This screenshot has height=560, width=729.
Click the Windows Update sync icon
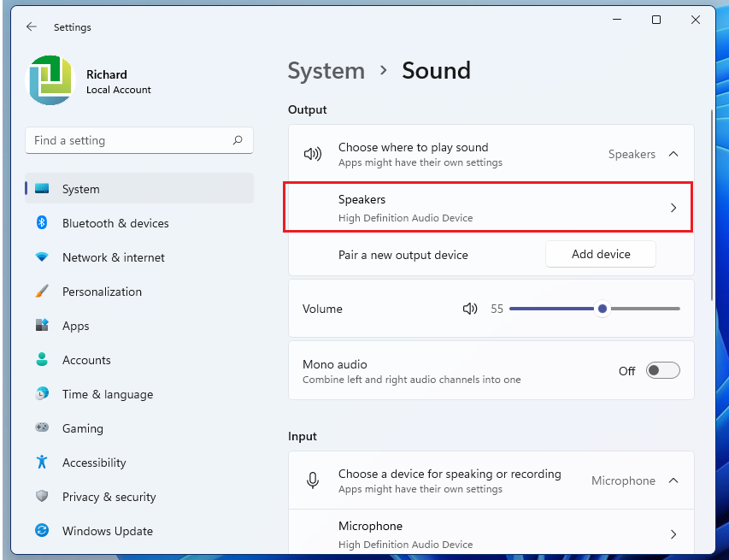pos(42,531)
